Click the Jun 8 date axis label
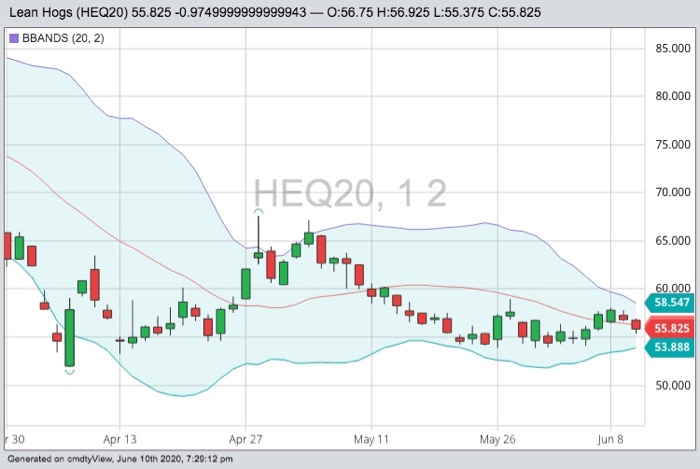Image resolution: width=700 pixels, height=469 pixels. click(610, 440)
